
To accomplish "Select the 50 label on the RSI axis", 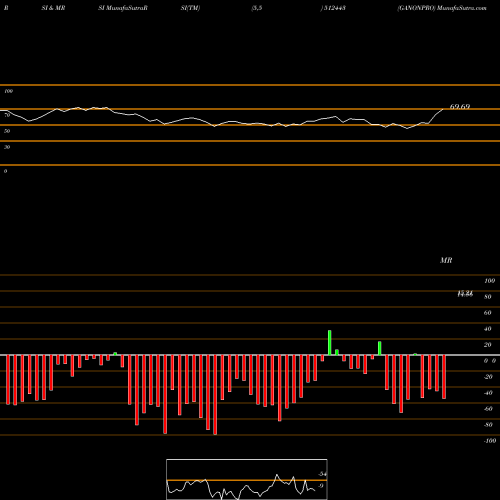I will coord(7,131).
